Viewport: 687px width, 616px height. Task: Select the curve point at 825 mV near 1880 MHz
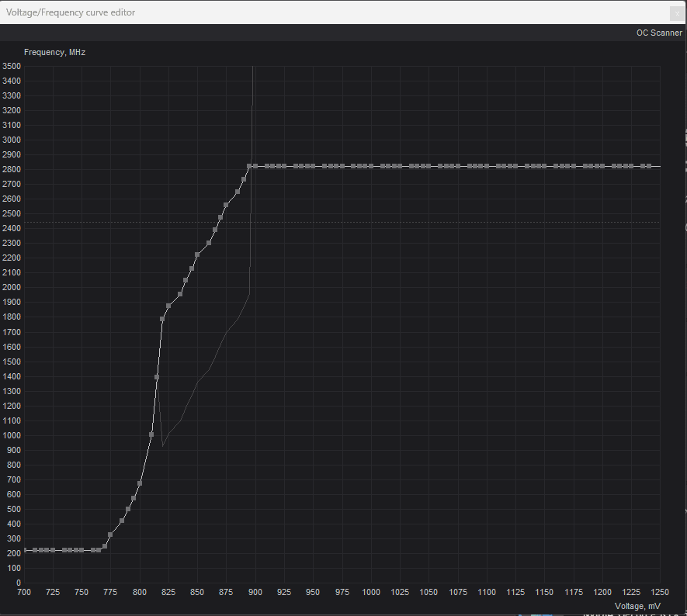click(168, 306)
